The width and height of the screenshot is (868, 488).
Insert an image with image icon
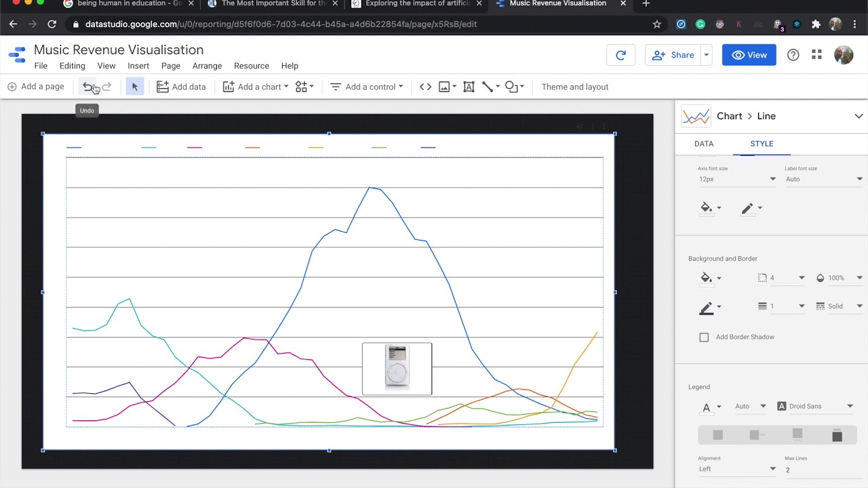448,87
